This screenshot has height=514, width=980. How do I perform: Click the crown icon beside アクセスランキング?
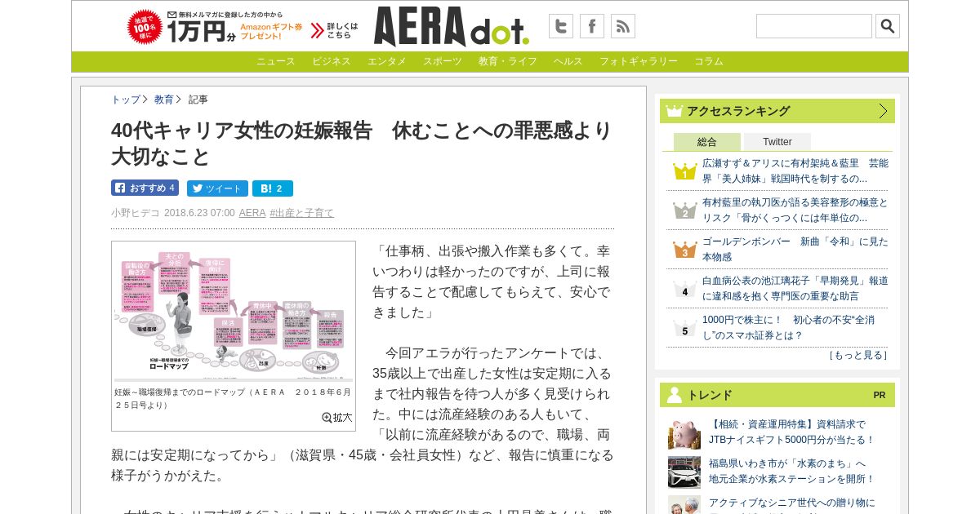[x=674, y=111]
